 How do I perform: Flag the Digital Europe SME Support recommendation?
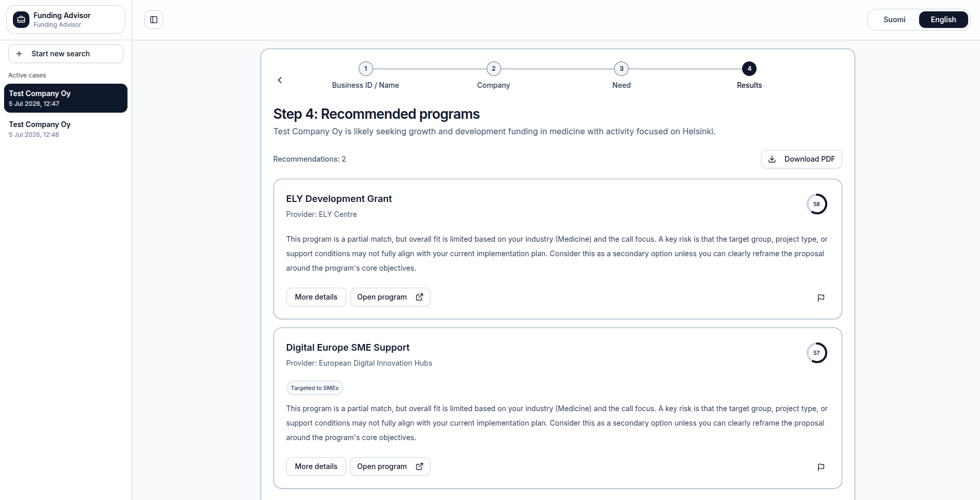(x=821, y=467)
